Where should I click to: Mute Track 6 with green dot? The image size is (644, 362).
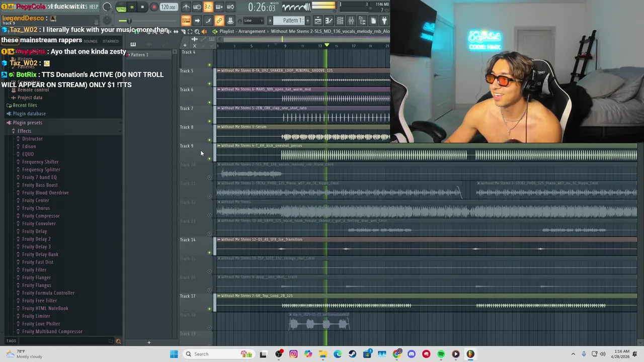pyautogui.click(x=209, y=102)
